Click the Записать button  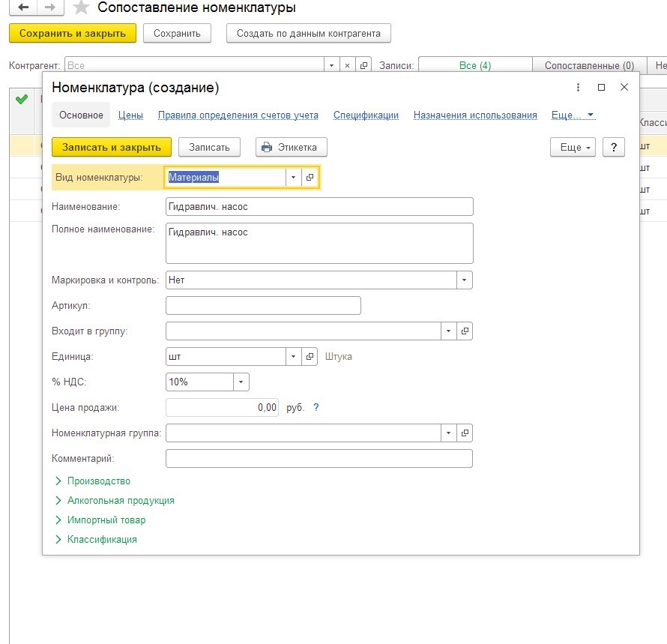click(209, 147)
